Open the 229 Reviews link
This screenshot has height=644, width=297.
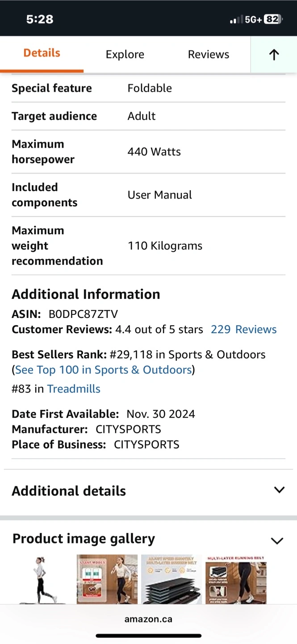(244, 330)
